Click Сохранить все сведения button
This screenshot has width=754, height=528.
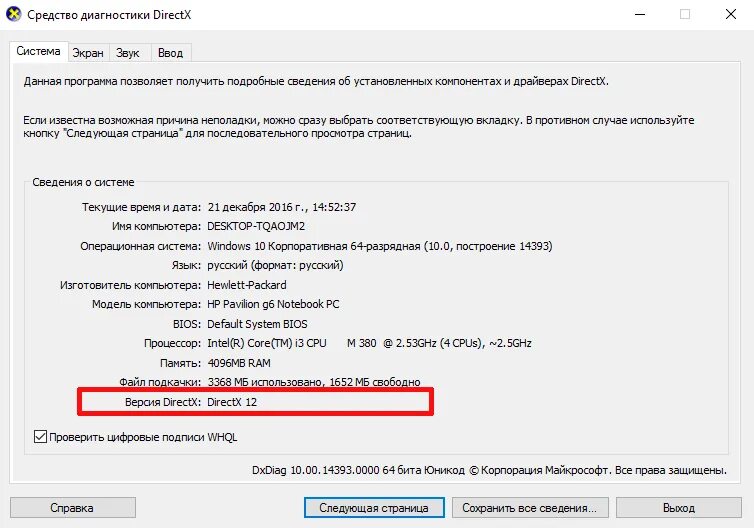click(530, 508)
